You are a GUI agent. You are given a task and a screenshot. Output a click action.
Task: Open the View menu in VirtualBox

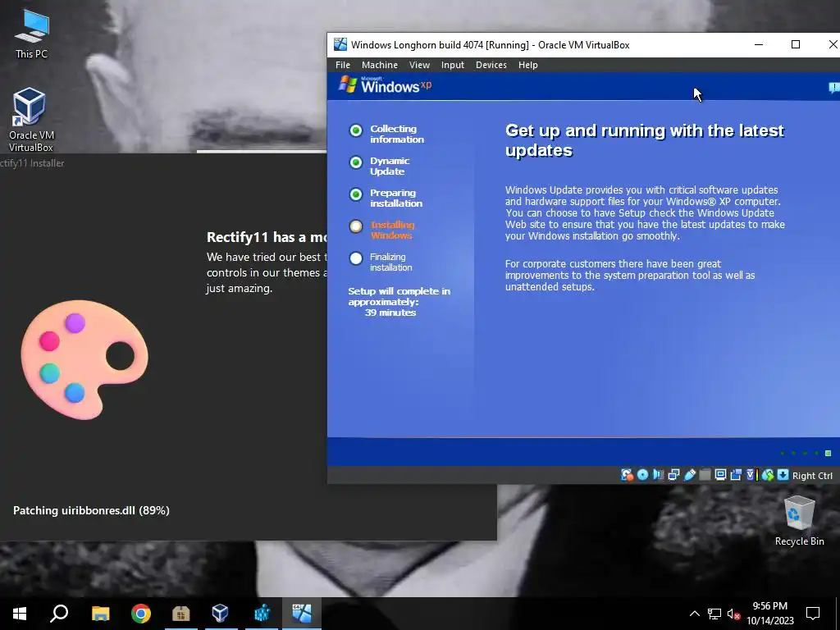click(x=419, y=65)
